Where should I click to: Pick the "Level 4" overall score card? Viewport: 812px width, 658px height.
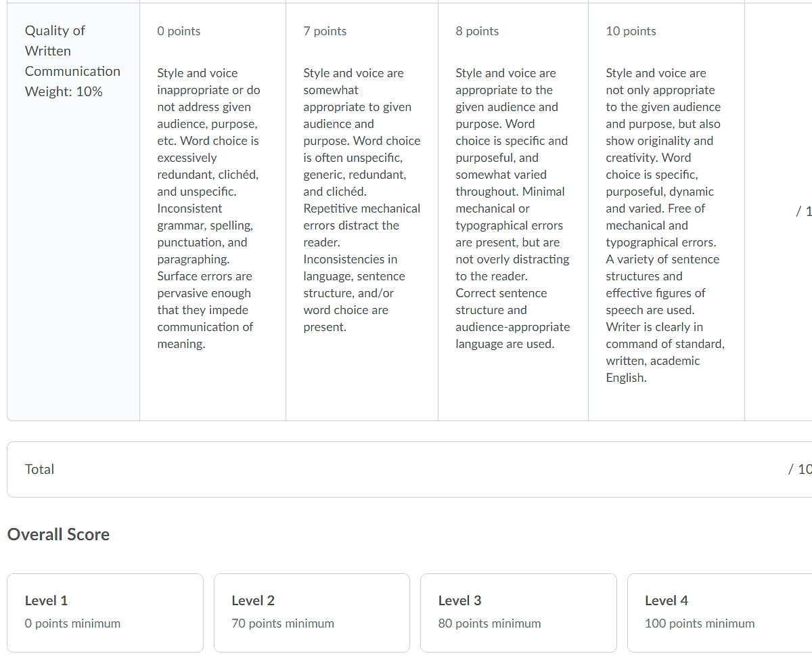tap(719, 612)
